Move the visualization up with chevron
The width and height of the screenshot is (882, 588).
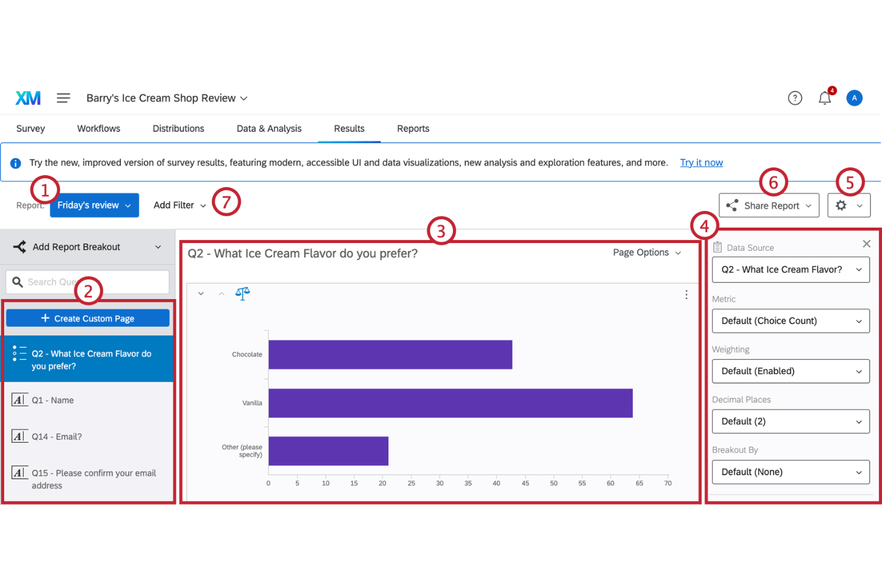pos(221,294)
